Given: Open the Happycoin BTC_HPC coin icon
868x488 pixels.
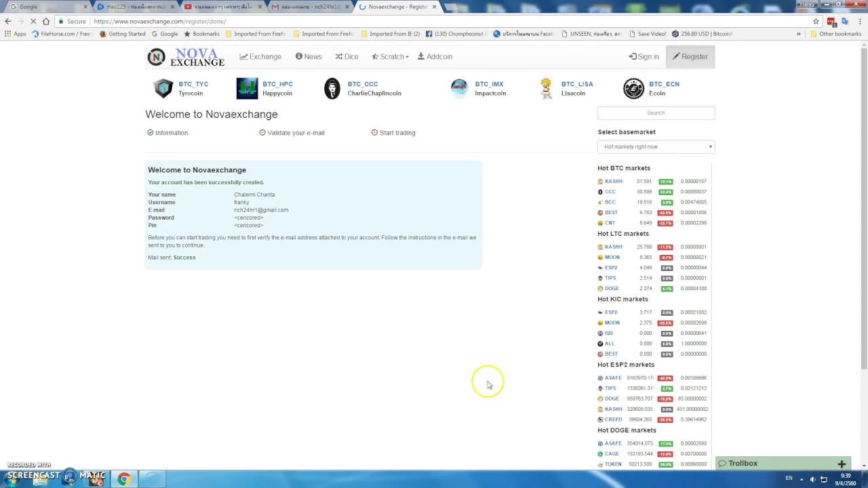Looking at the screenshot, I should click(247, 89).
